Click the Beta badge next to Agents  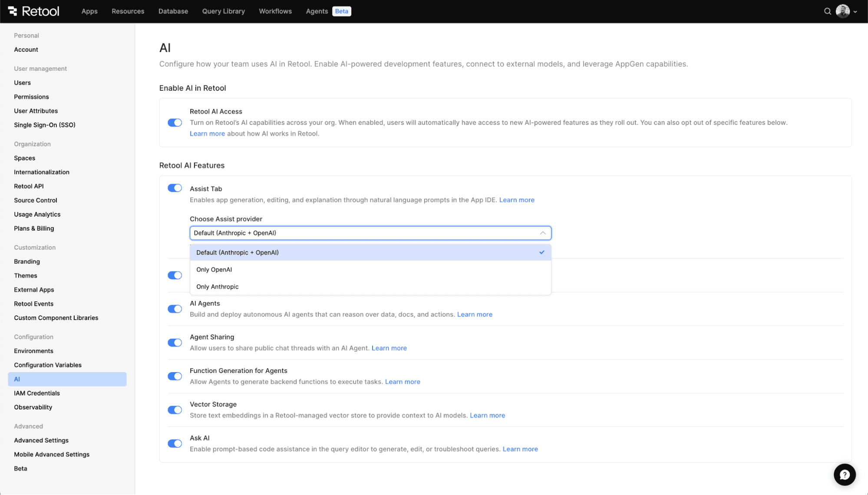pos(341,11)
